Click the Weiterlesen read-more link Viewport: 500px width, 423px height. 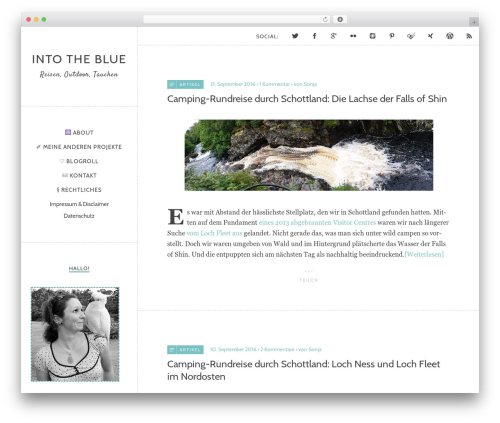(x=424, y=254)
